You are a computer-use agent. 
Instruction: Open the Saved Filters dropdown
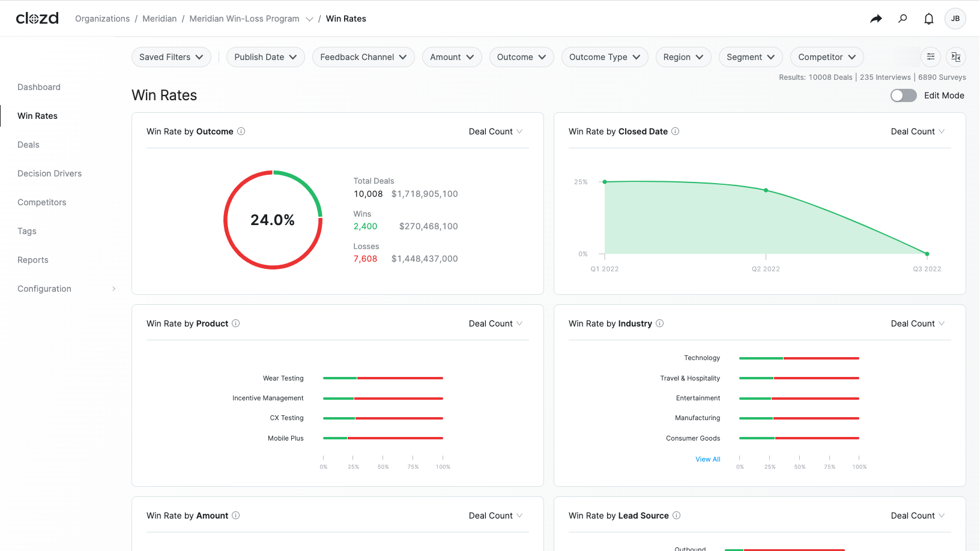171,57
